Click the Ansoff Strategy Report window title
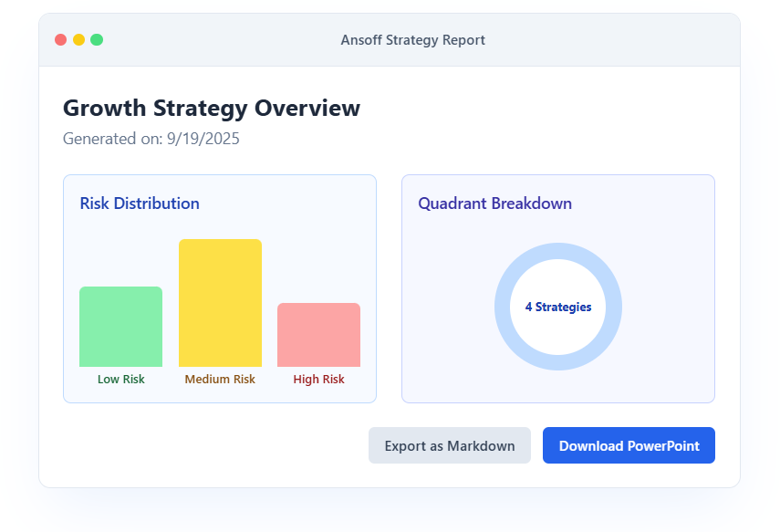The height and width of the screenshot is (532, 780). tap(412, 40)
